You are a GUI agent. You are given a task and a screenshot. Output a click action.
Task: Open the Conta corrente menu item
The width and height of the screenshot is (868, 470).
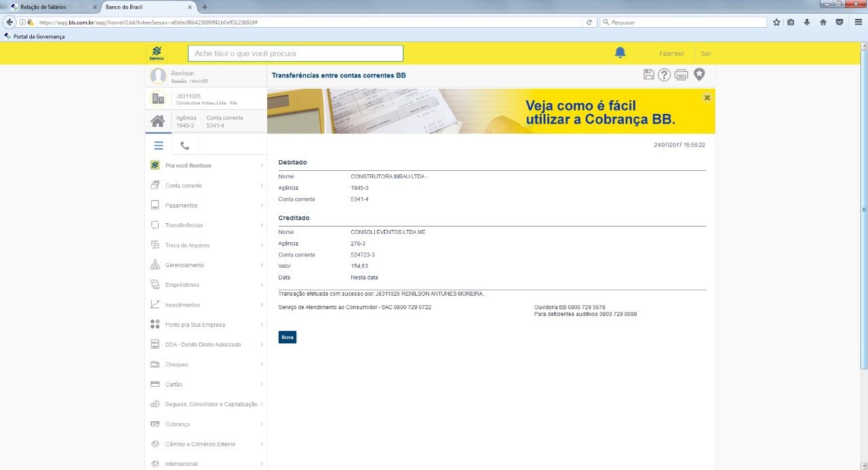coord(206,185)
